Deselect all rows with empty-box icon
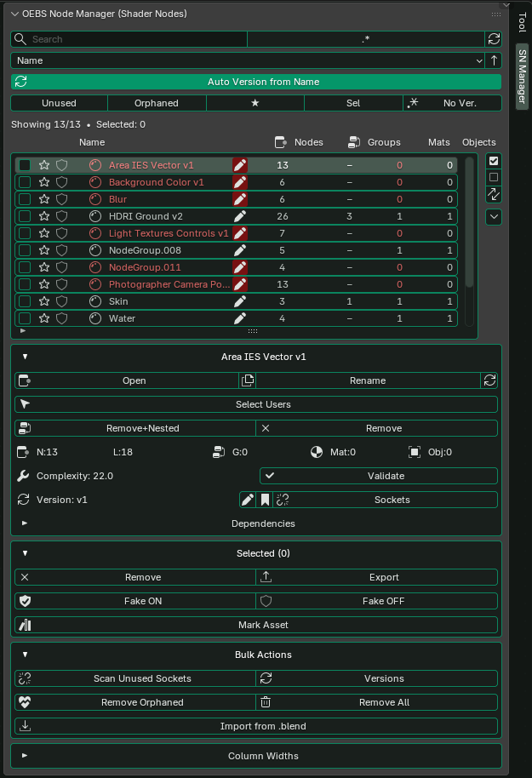Screen dimensions: 532x778 coord(494,177)
